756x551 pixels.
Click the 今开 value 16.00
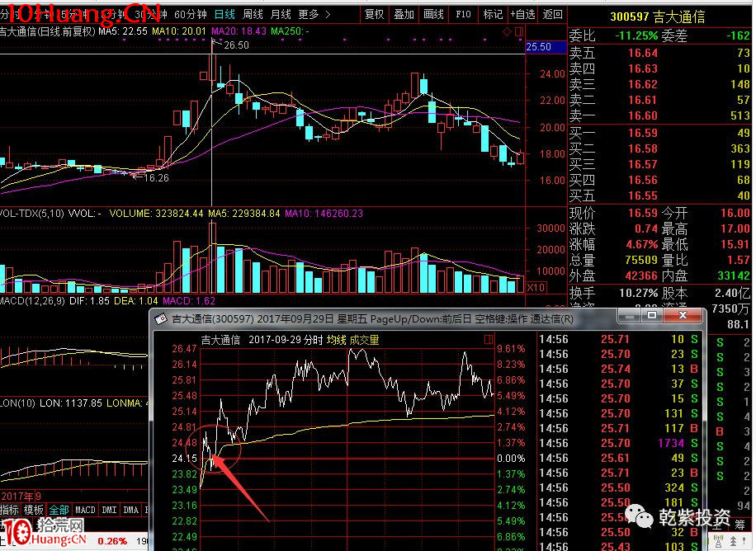pos(735,213)
